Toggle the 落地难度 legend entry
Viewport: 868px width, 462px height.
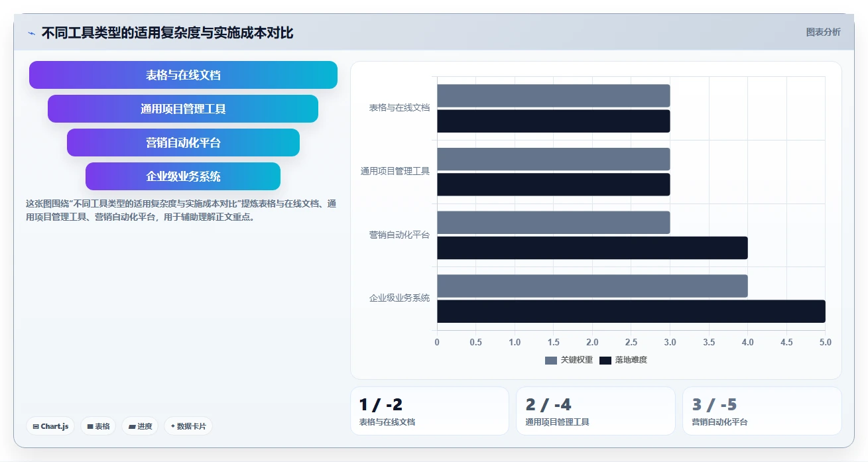(x=623, y=360)
